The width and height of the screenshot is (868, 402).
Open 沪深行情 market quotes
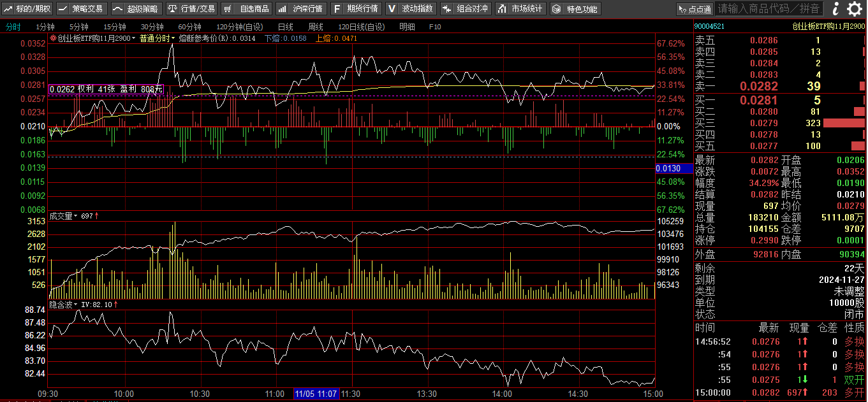pyautogui.click(x=302, y=9)
